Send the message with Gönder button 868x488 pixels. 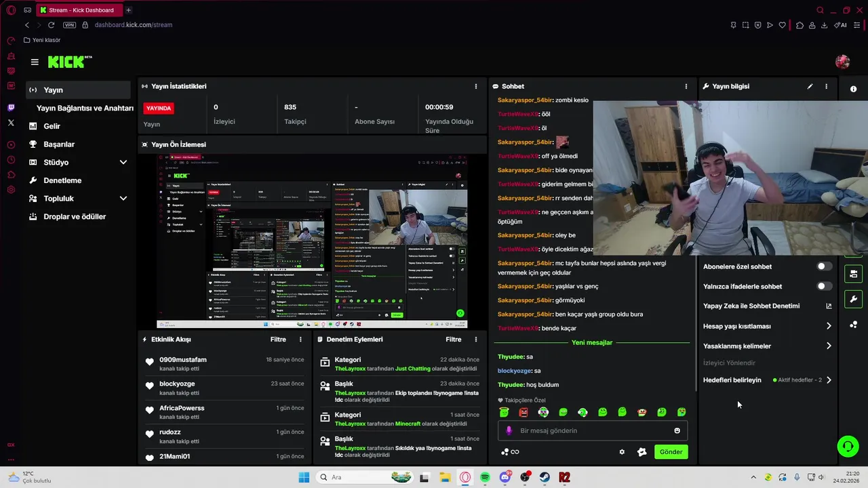(671, 452)
